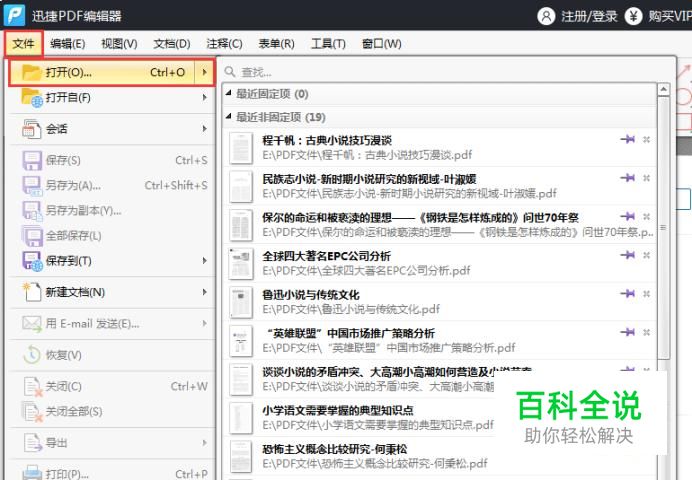Open the 文档(D) menu
Image resolution: width=692 pixels, height=480 pixels.
tap(172, 44)
